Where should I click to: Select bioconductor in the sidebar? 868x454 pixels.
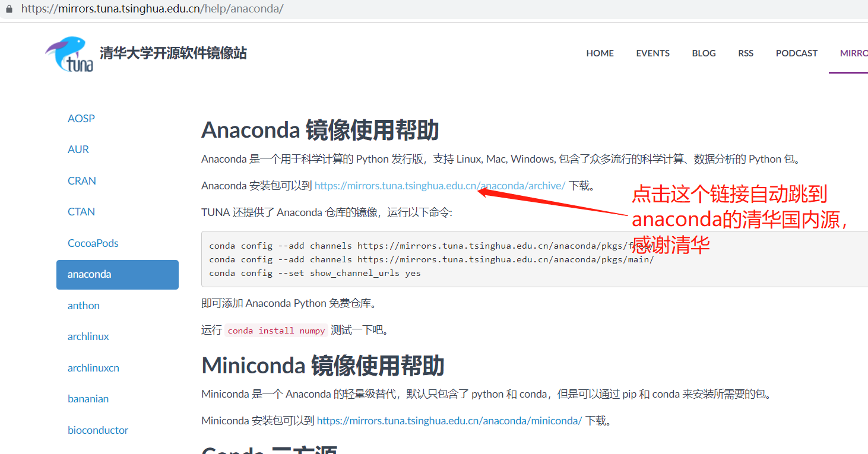(98, 430)
